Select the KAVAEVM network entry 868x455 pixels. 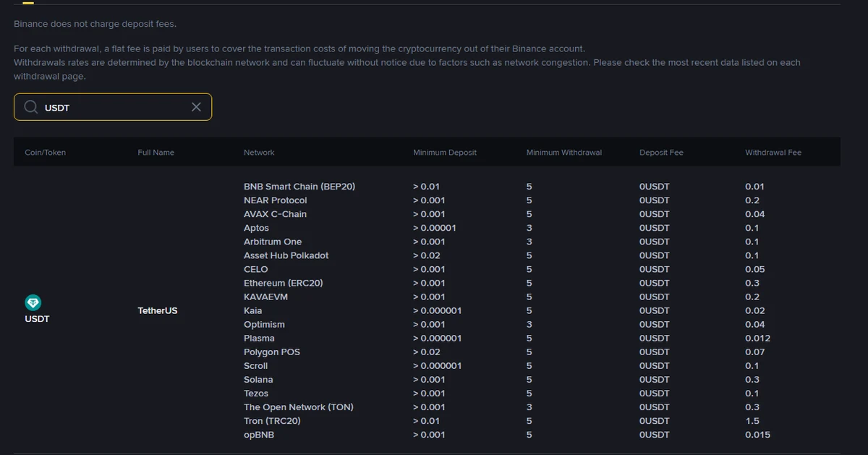pyautogui.click(x=265, y=297)
